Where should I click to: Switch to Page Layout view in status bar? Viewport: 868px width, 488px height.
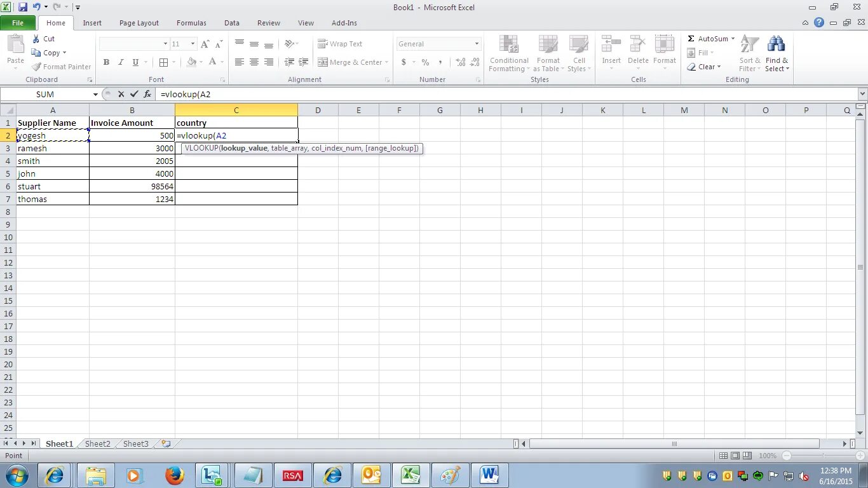coord(735,456)
